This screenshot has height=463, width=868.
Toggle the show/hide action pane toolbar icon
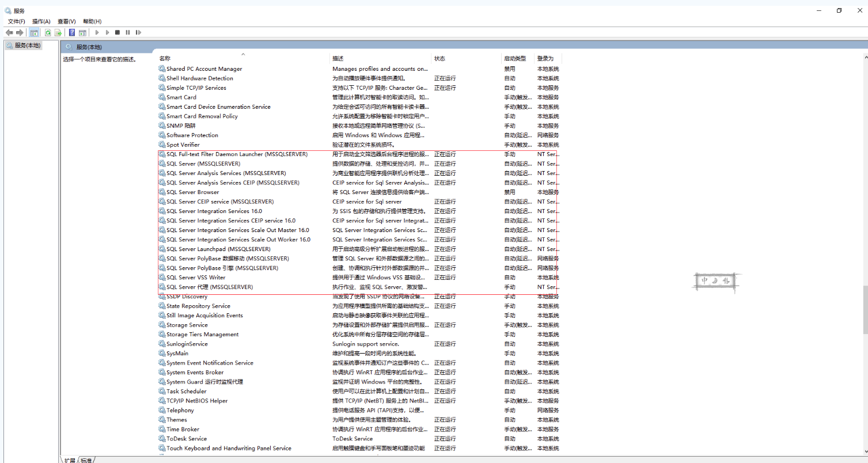pyautogui.click(x=83, y=33)
